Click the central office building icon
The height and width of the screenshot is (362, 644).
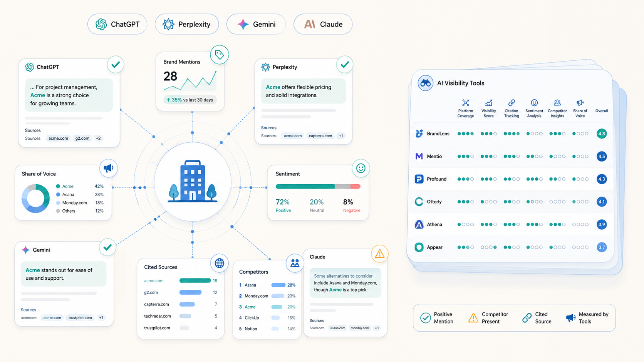(193, 181)
